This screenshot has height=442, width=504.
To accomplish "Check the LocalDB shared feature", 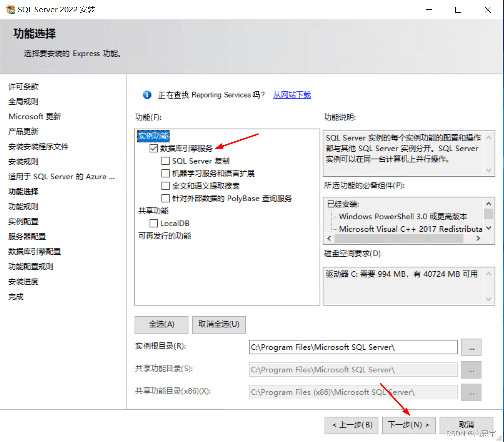I will click(154, 224).
